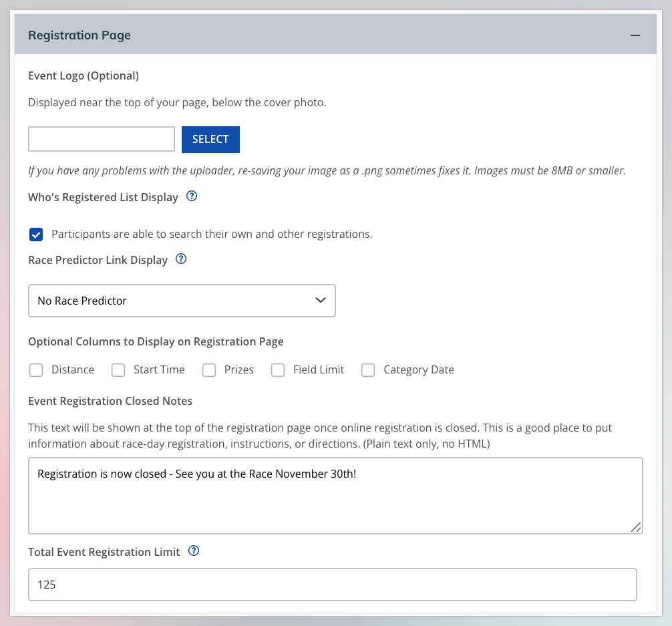Open help for Who's Registered List Display
The image size is (672, 626).
pos(192,196)
